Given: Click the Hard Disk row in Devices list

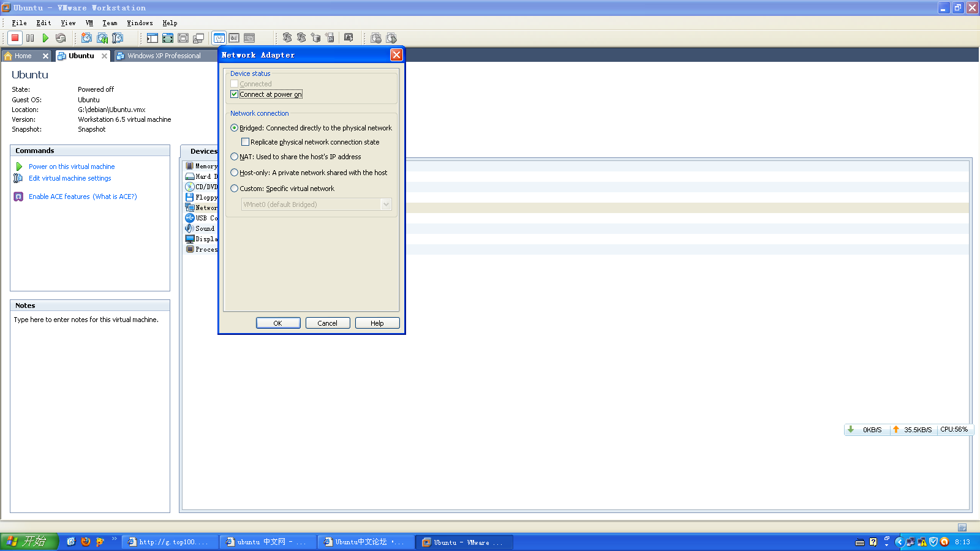Looking at the screenshot, I should 202,176.
